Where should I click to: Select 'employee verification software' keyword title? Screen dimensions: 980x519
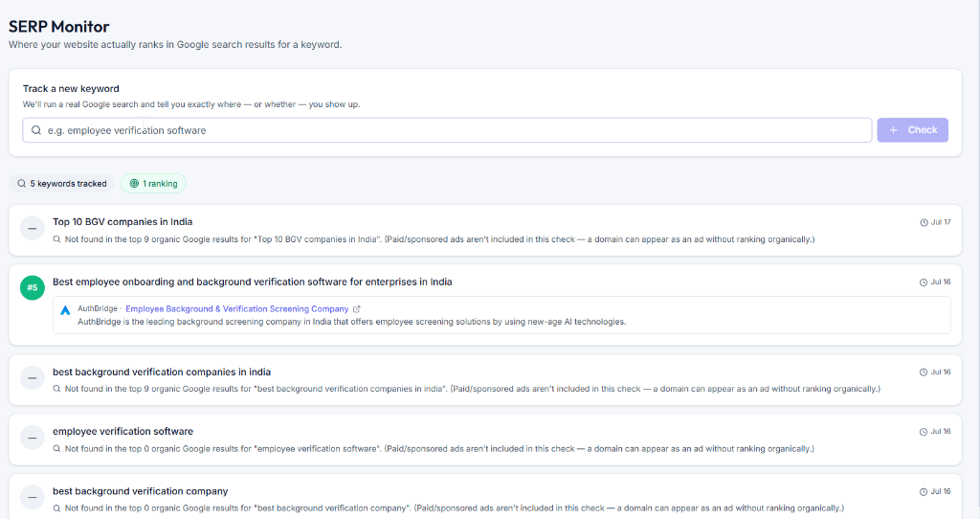click(122, 432)
